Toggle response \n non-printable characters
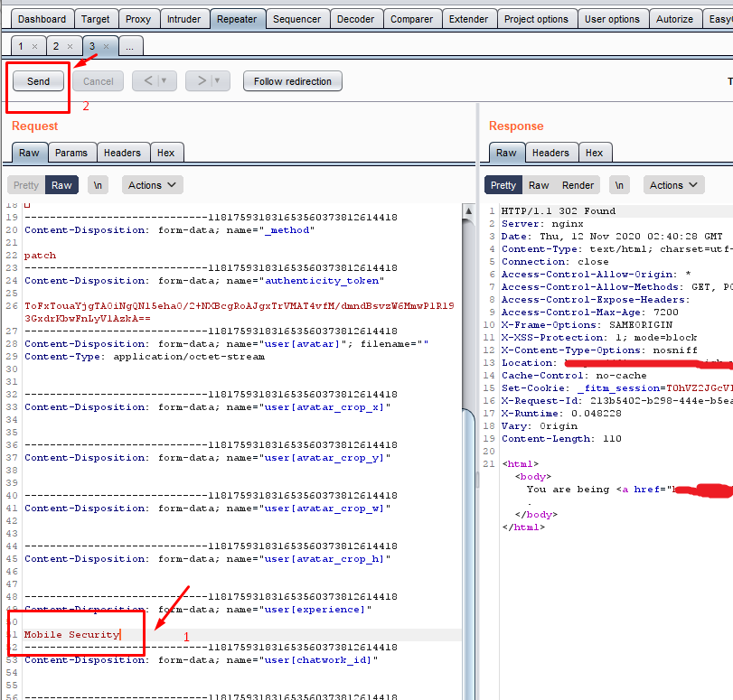The width and height of the screenshot is (733, 700). point(619,185)
